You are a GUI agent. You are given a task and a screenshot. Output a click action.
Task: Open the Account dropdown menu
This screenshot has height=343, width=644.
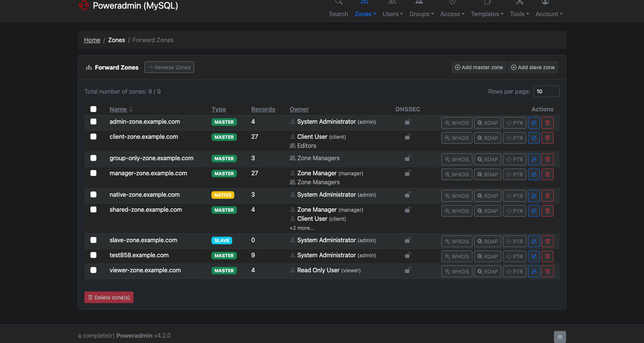(549, 14)
